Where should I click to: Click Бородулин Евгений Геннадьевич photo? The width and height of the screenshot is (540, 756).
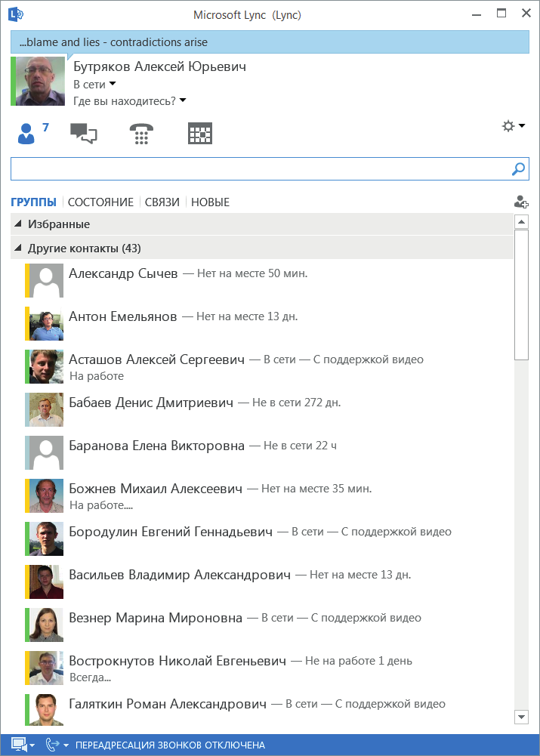pos(46,538)
